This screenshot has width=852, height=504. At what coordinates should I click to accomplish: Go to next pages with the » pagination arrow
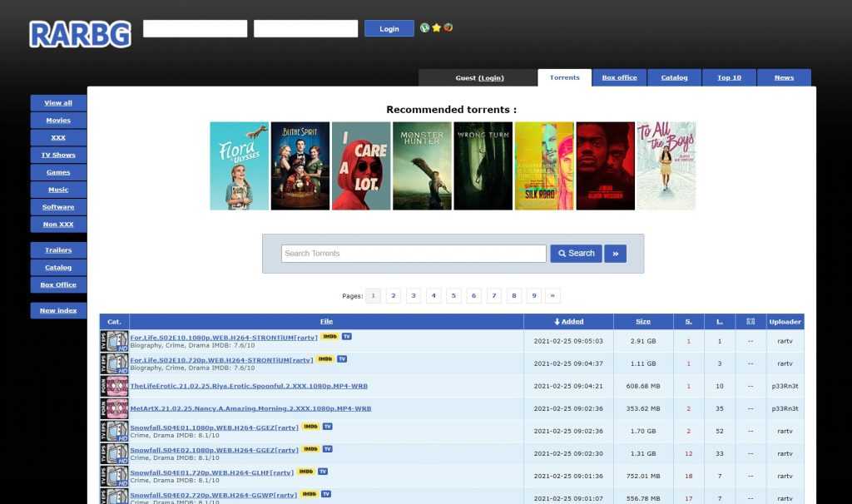553,295
